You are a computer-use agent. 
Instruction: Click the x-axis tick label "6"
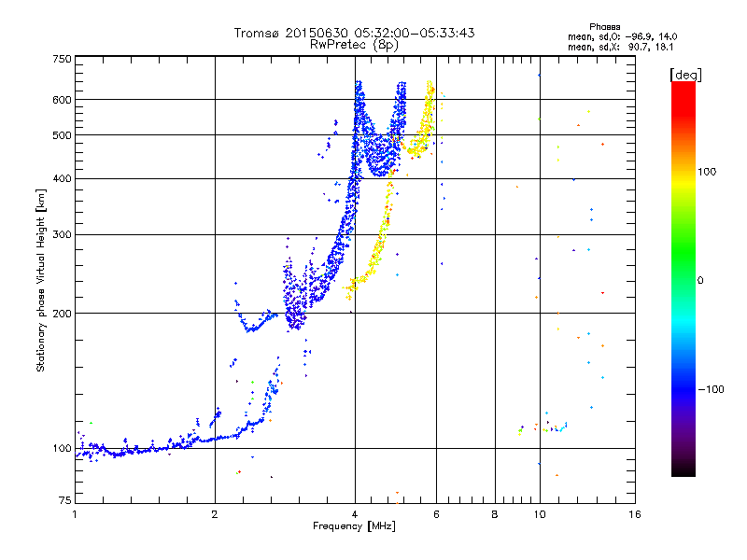(436, 514)
